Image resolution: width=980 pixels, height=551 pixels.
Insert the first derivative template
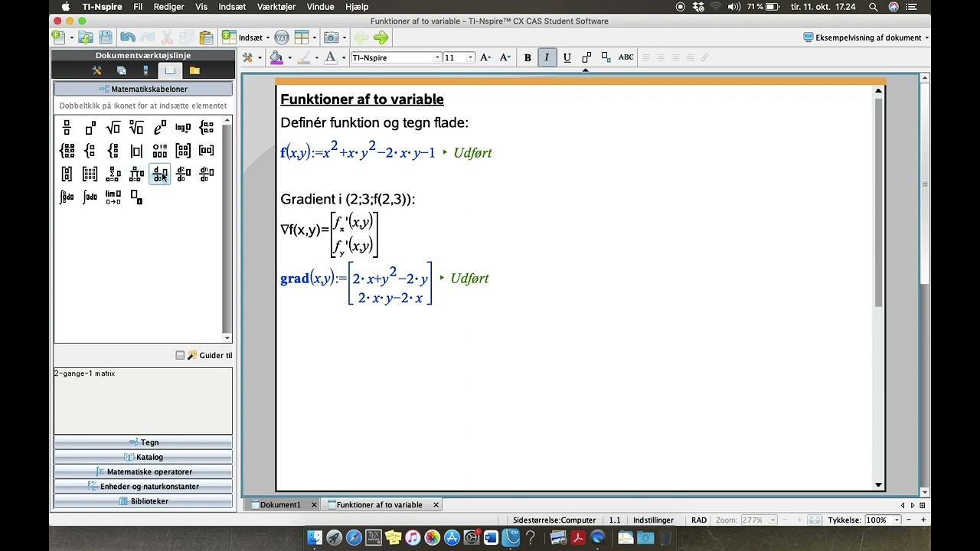point(160,174)
